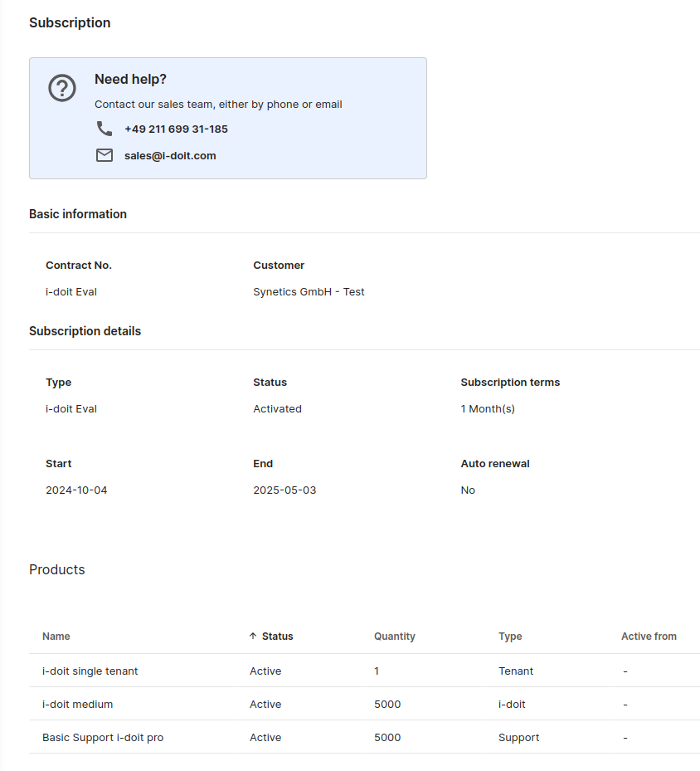The height and width of the screenshot is (771, 700).
Task: Sort products by Type column header
Action: click(510, 637)
